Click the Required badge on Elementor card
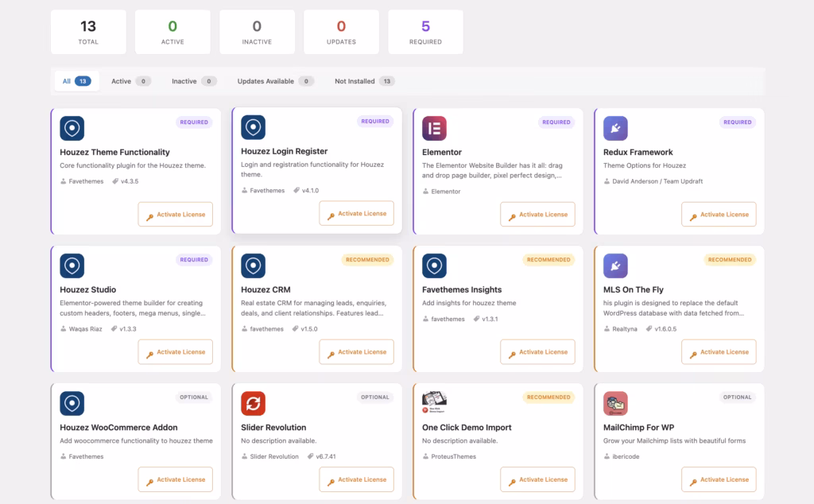Viewport: 814px width, 504px height. point(556,122)
